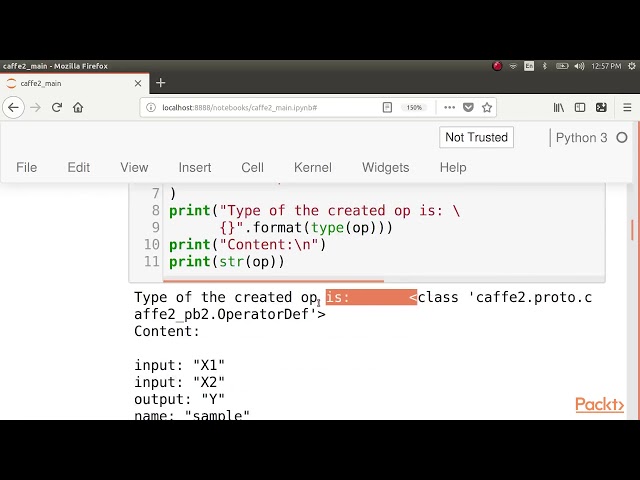Click the site information icon in URL bar
640x480 pixels.
151,107
